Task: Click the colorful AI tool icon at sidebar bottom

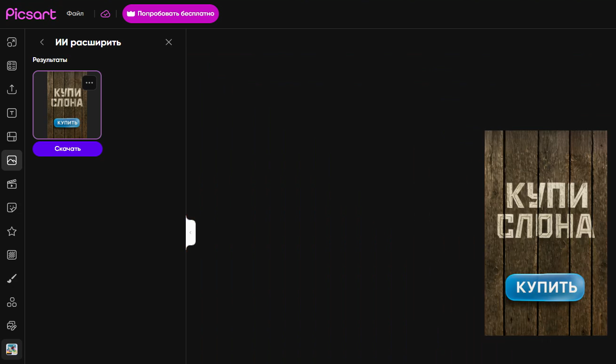Action: [x=12, y=349]
